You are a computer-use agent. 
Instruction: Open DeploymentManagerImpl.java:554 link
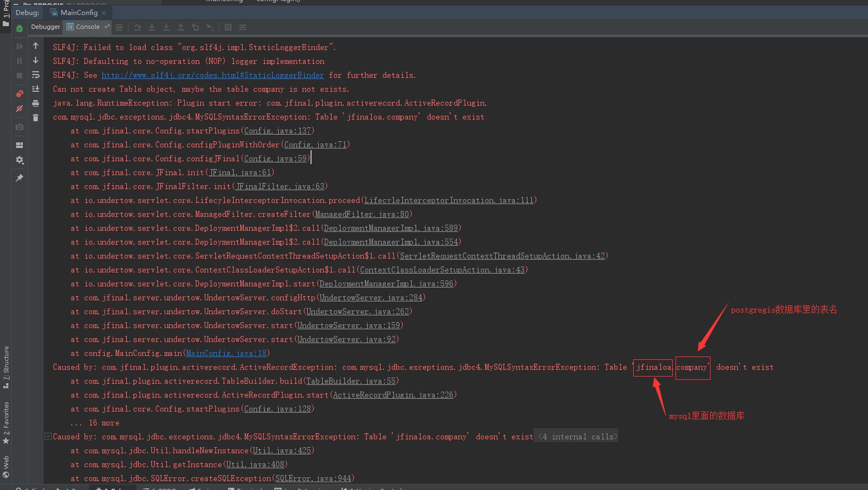pos(391,242)
